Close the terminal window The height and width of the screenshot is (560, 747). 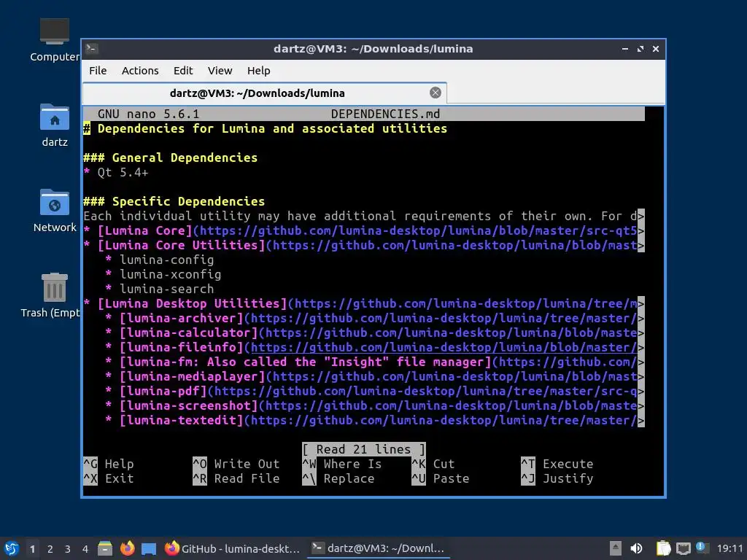click(x=656, y=49)
